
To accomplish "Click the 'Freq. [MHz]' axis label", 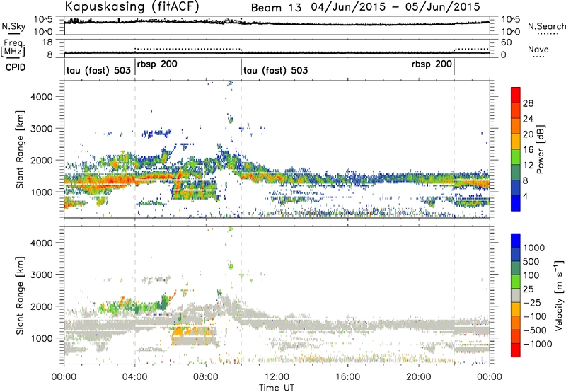I will (13, 47).
